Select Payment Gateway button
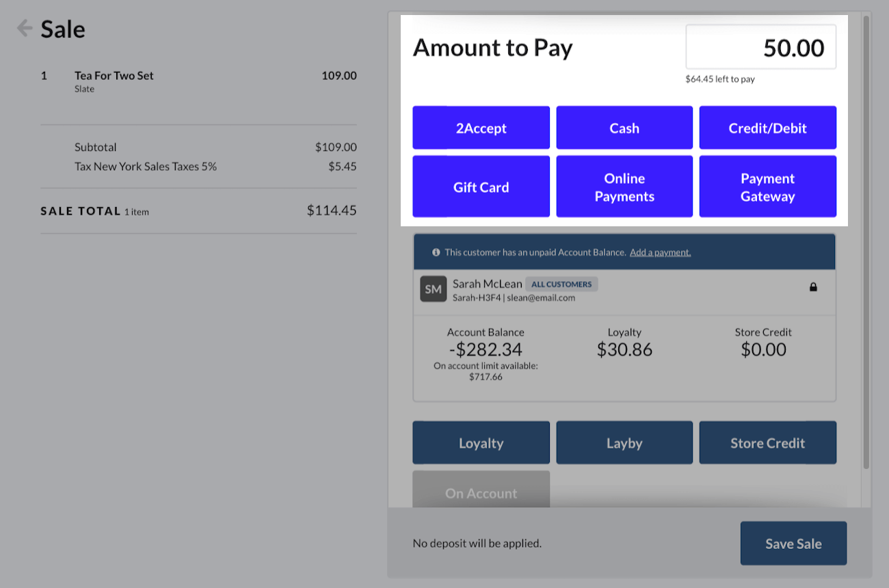This screenshot has height=588, width=889. 767,187
